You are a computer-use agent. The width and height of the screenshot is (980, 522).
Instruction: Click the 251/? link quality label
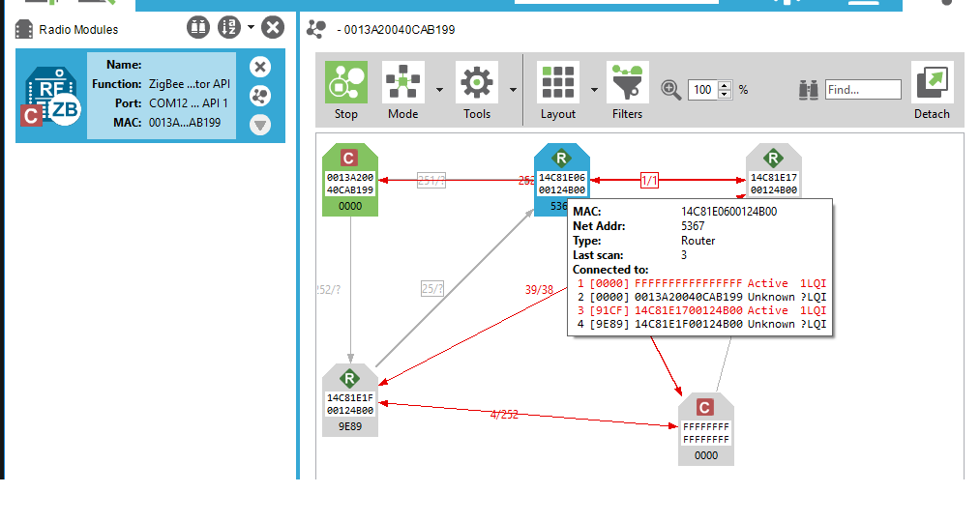(x=431, y=181)
